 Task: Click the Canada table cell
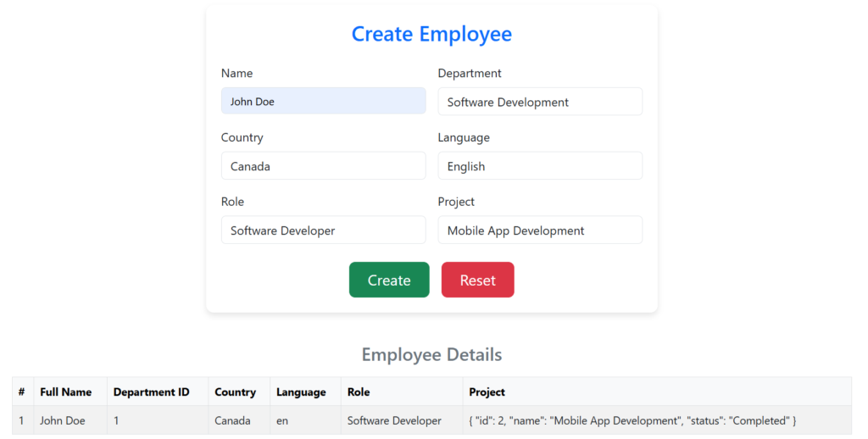[239, 420]
